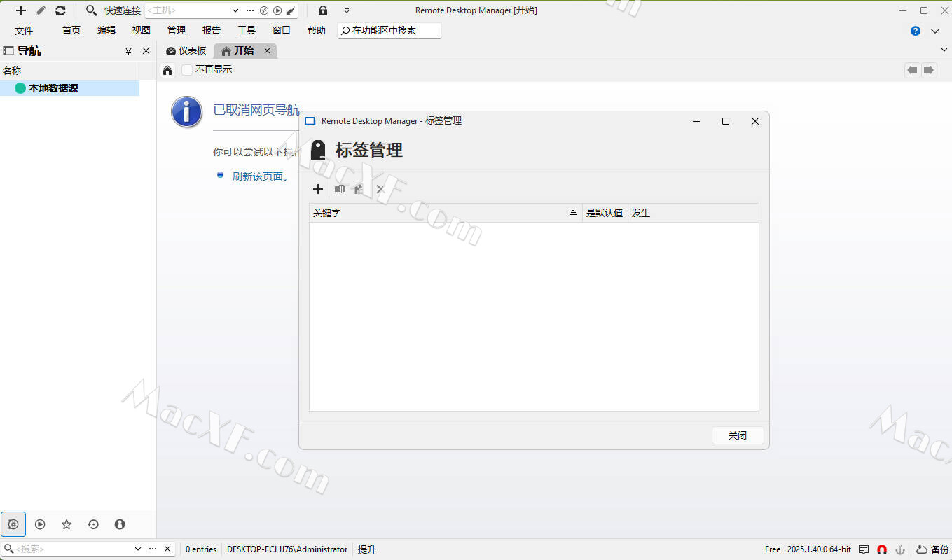Image resolution: width=952 pixels, height=560 pixels.
Task: Click the quick connect compass-style icon
Action: (x=264, y=10)
